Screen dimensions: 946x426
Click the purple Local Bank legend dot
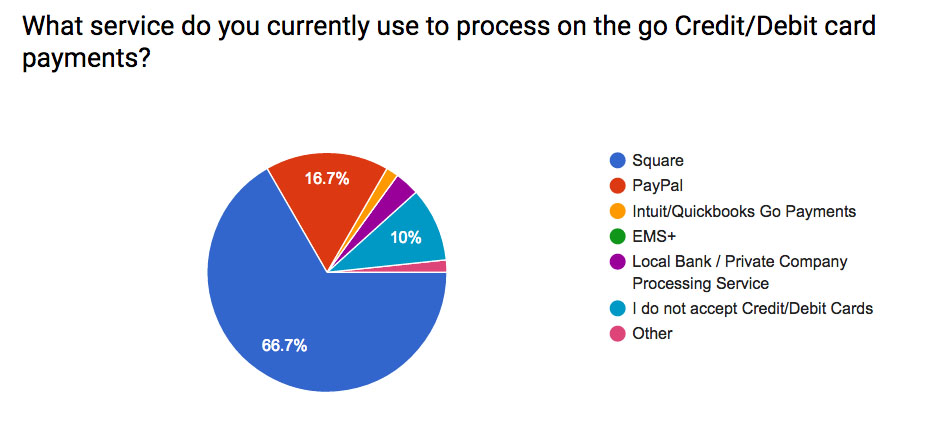pos(618,262)
